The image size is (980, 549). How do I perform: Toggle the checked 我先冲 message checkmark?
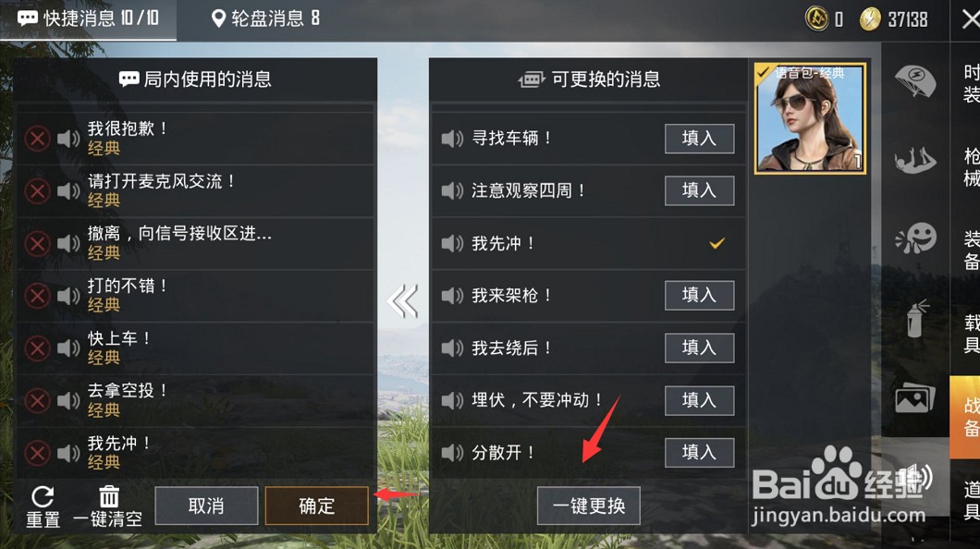[717, 243]
